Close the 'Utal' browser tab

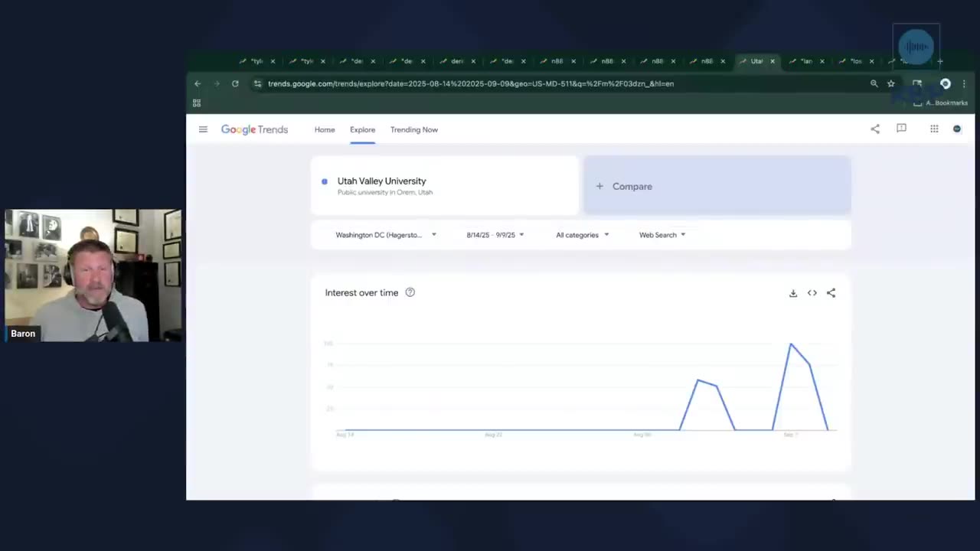point(773,61)
